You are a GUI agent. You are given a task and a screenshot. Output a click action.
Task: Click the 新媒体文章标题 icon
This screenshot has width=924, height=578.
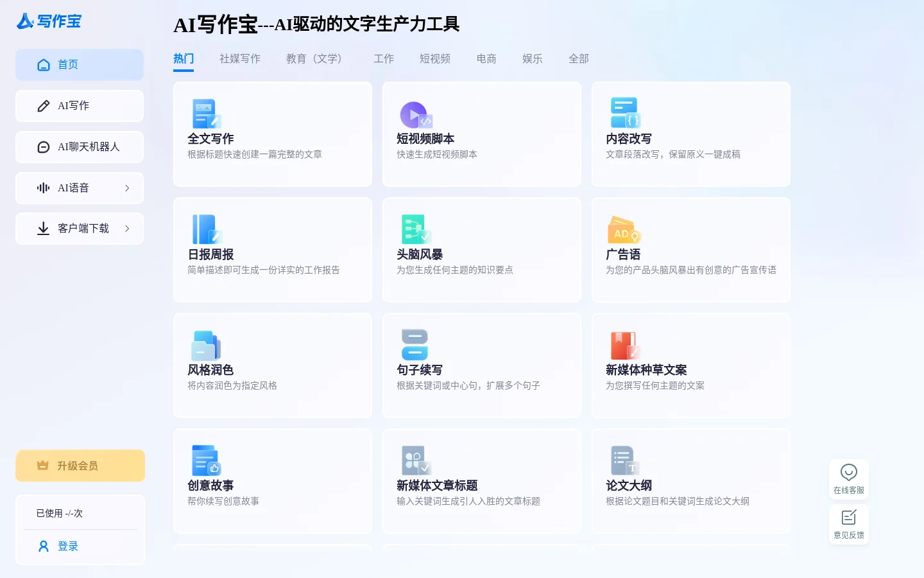pyautogui.click(x=416, y=460)
